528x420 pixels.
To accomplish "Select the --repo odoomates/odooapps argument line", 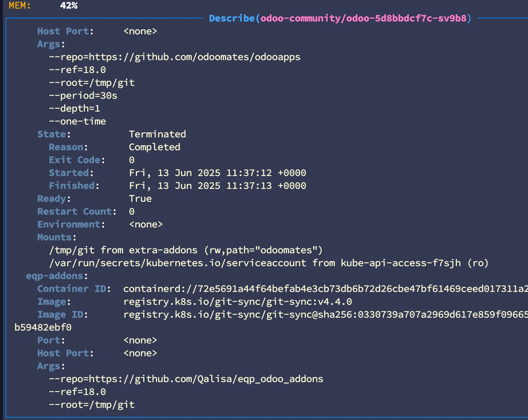I will pos(175,57).
